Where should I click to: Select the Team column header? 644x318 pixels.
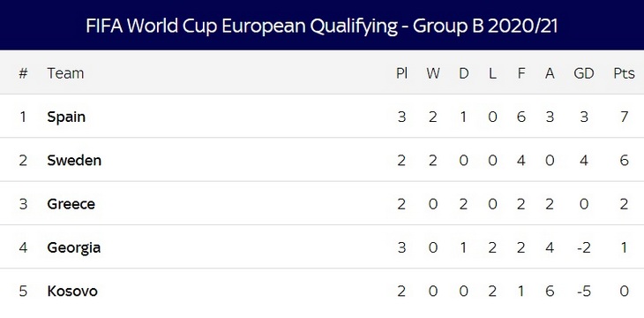pos(65,73)
